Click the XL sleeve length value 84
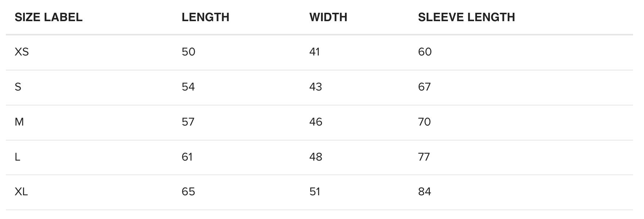 pos(424,192)
